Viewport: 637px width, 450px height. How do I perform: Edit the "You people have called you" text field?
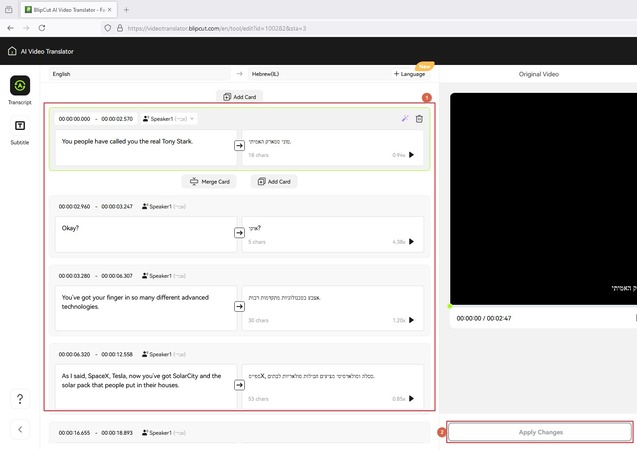tap(140, 146)
